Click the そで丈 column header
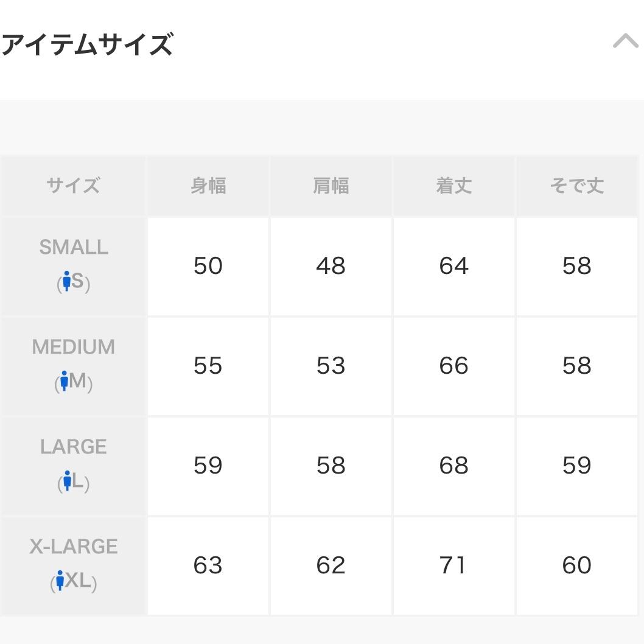The height and width of the screenshot is (644, 644). (x=576, y=186)
